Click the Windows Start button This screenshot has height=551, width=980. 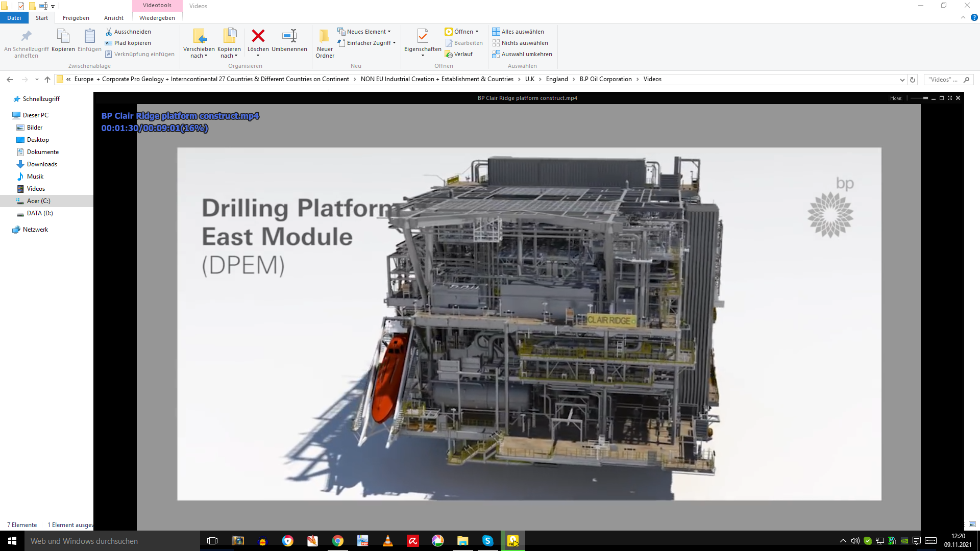(12, 541)
